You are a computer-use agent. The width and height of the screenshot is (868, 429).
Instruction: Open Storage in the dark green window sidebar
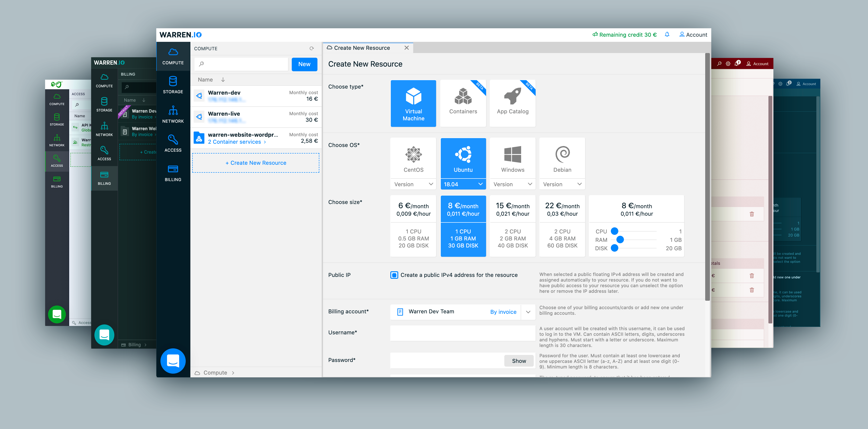coord(104,104)
